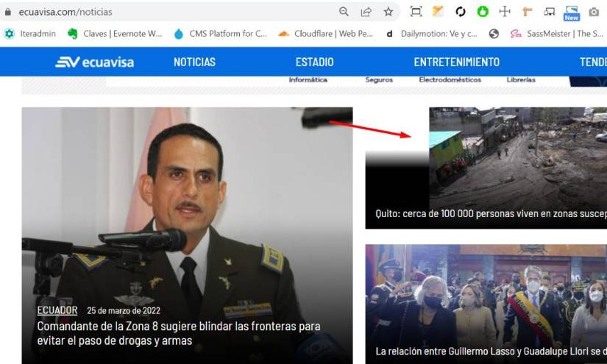Open the Iteradmin bookmark

point(31,34)
